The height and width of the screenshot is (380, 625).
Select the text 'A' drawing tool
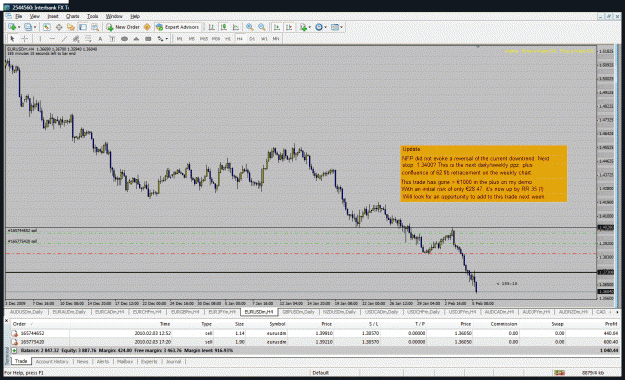pos(100,39)
